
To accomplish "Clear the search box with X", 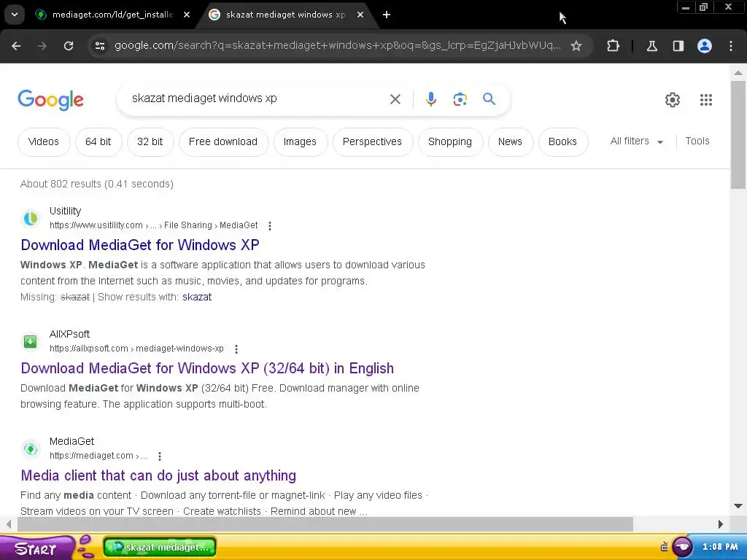I will [x=395, y=99].
